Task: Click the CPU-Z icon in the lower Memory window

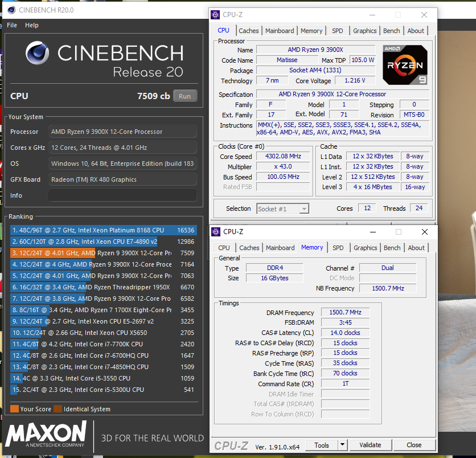Action: click(216, 232)
